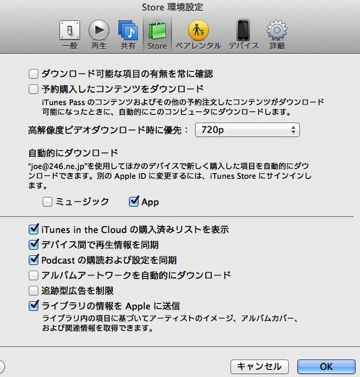360x377 pixels.
Task: Click the Store 環境設定 window title
Action: [172, 7]
